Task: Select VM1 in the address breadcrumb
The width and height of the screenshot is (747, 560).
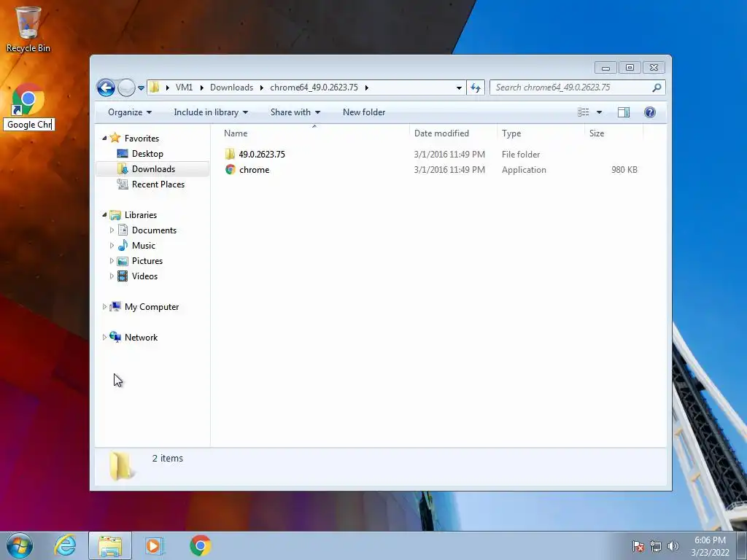Action: coord(184,87)
